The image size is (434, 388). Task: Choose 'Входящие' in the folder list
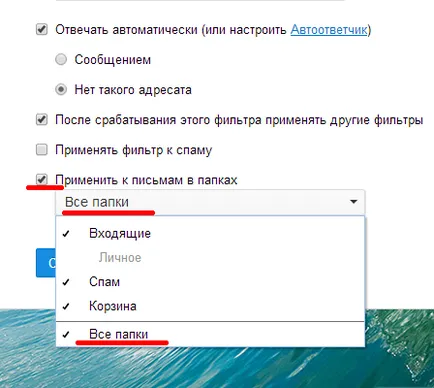[210, 233]
